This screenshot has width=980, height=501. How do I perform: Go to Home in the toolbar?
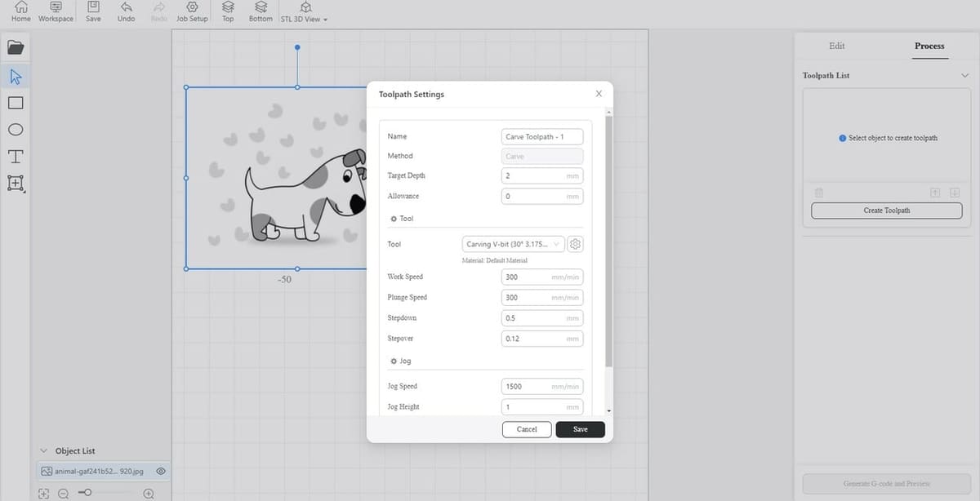tap(20, 11)
